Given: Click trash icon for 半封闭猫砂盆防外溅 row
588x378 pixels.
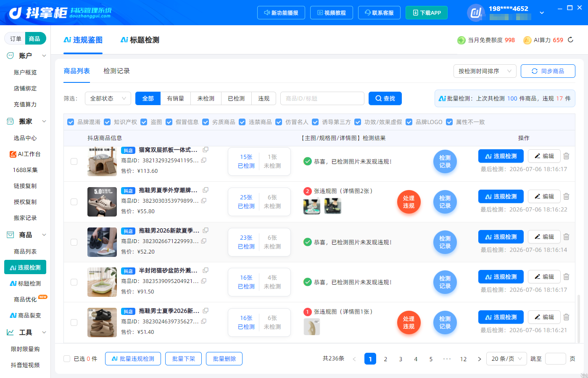Looking at the screenshot, I should coord(566,277).
